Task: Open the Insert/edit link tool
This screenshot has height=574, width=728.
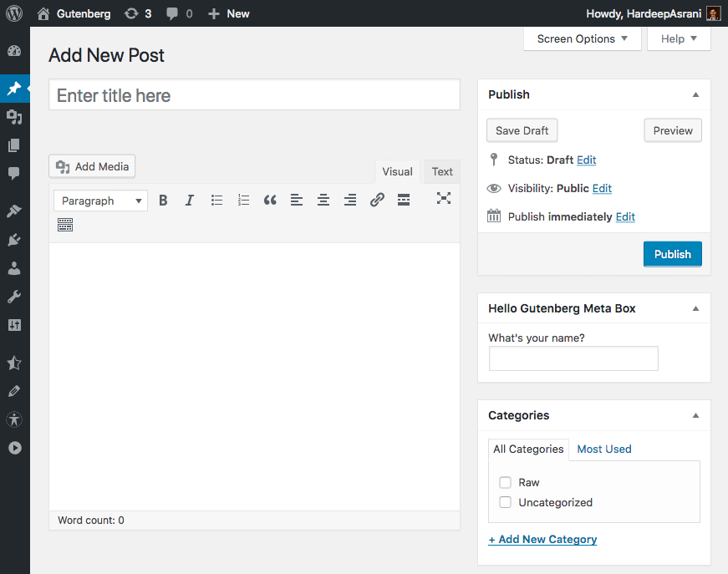Action: click(377, 200)
